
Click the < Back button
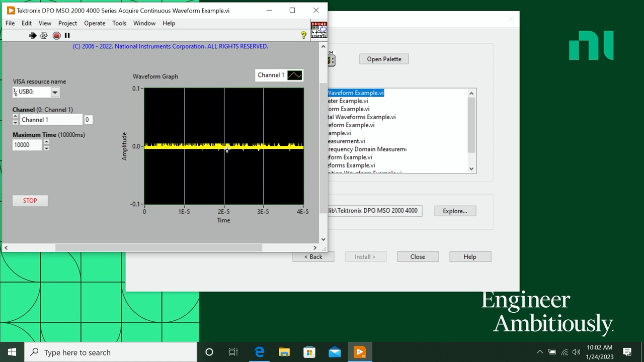point(313,256)
